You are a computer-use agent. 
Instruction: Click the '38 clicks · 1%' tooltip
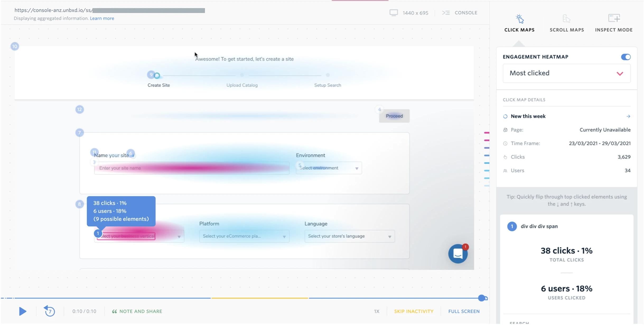(x=121, y=211)
